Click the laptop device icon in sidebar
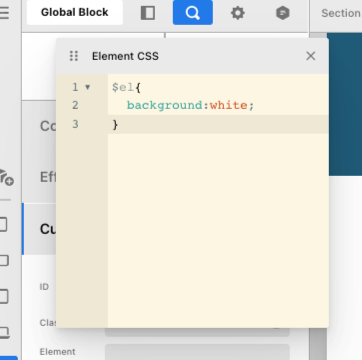Image resolution: width=362 pixels, height=360 pixels. point(4,332)
